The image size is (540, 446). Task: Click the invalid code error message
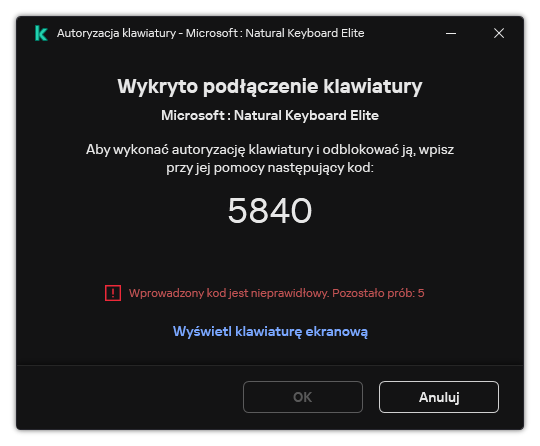tap(277, 293)
